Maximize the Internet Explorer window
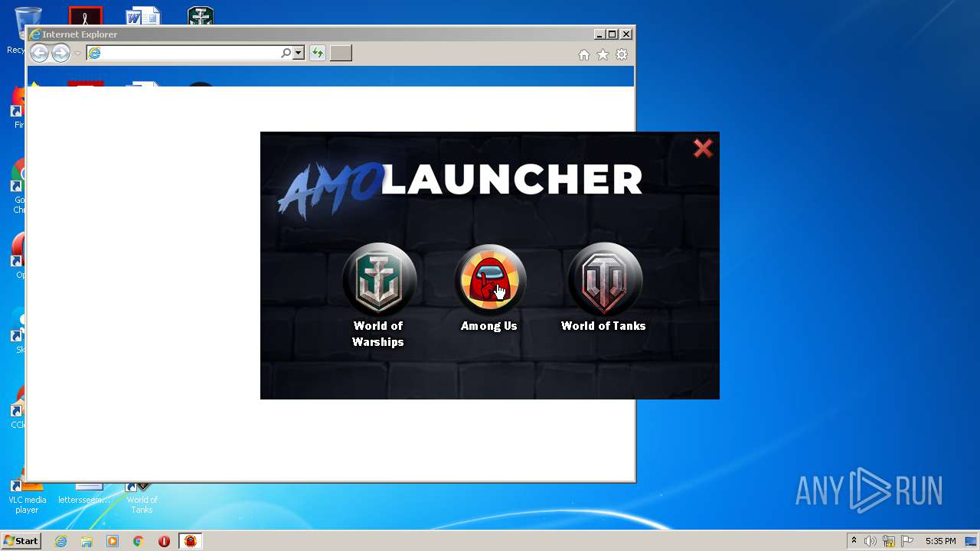Viewport: 980px width, 551px height. (612, 34)
